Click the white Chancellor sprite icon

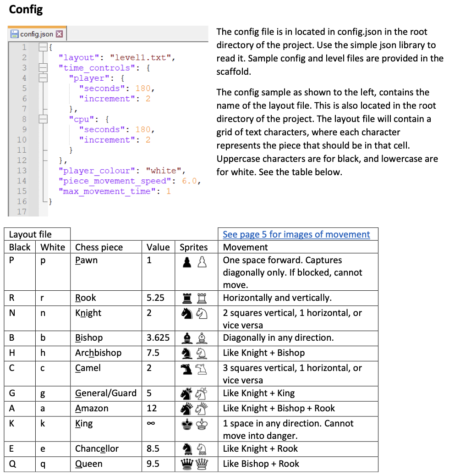click(202, 449)
